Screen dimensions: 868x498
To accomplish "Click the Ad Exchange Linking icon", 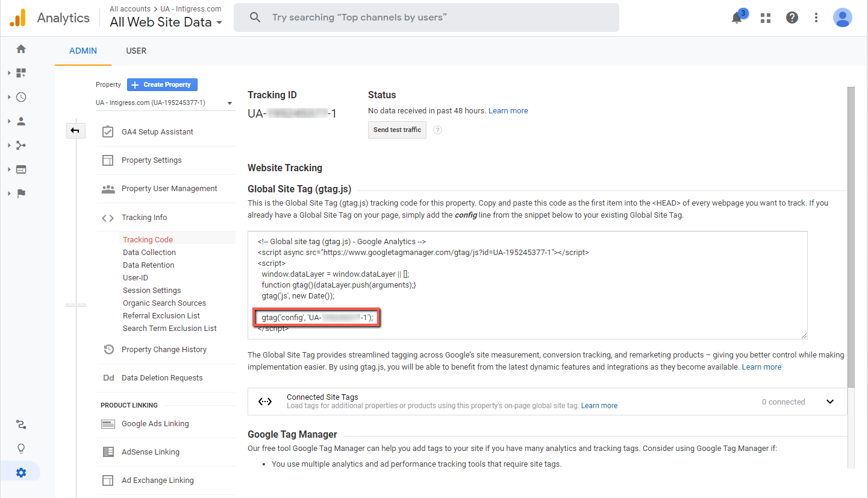I will pyautogui.click(x=108, y=481).
